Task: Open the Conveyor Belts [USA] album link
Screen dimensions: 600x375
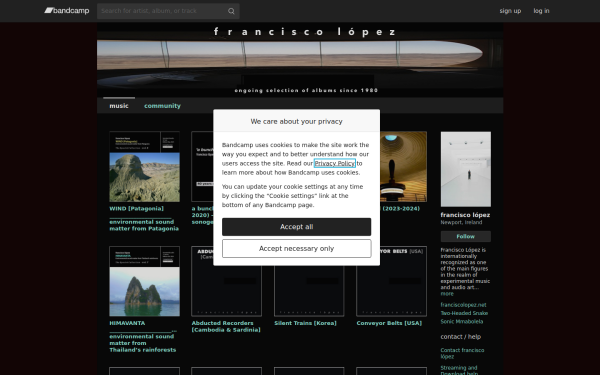Action: click(x=389, y=323)
